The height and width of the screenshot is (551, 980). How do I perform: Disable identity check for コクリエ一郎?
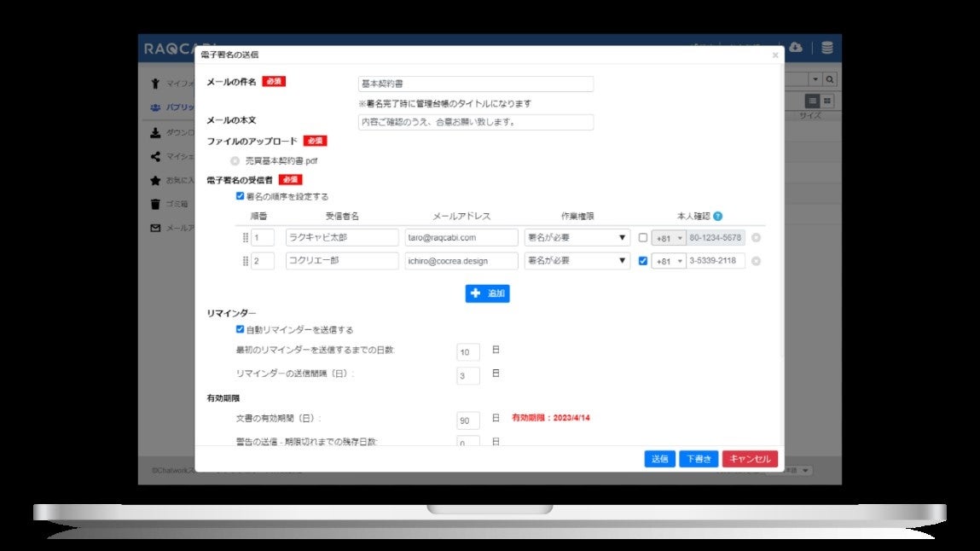point(642,261)
